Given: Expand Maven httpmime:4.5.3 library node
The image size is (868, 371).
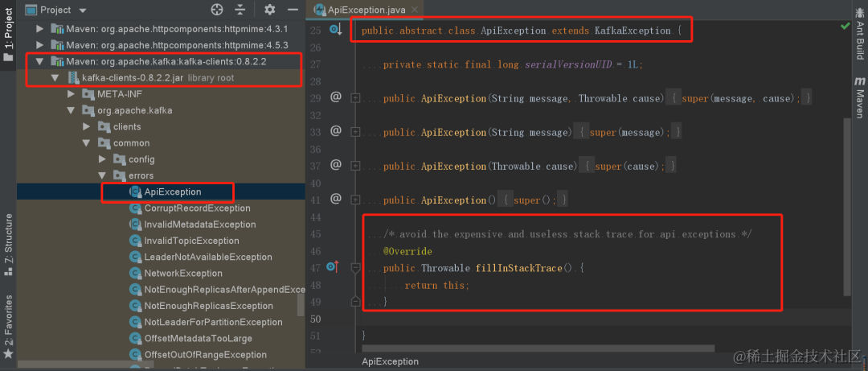Looking at the screenshot, I should click(39, 44).
